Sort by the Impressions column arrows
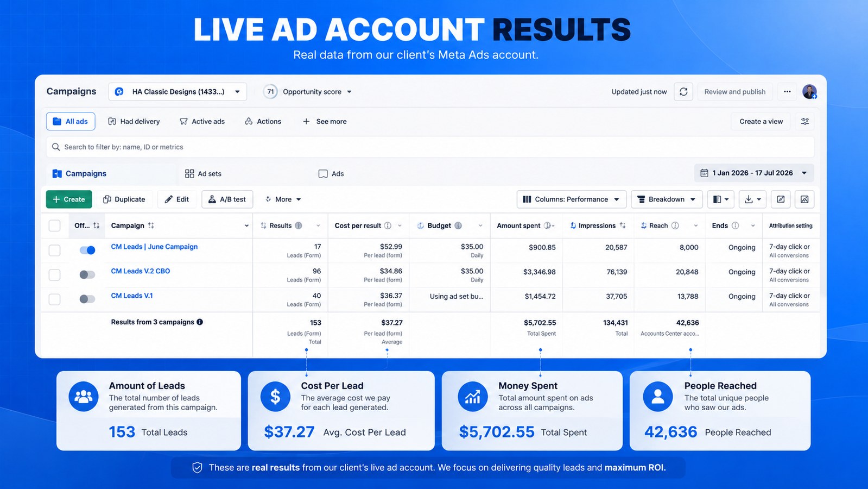Image resolution: width=868 pixels, height=489 pixels. pos(623,225)
